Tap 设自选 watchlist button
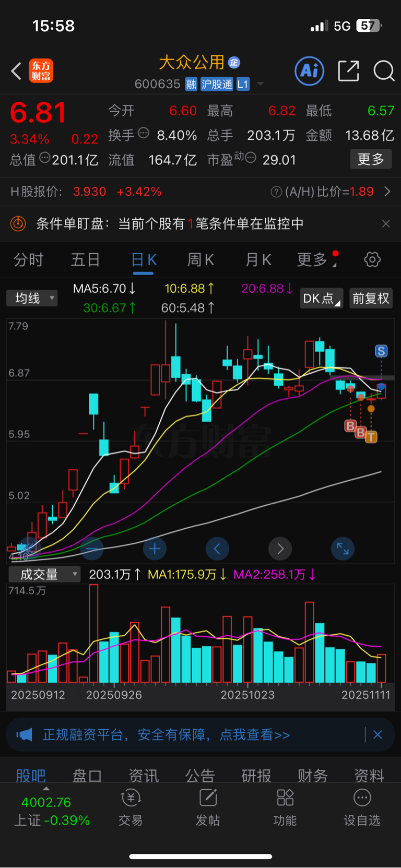401x868 pixels. pyautogui.click(x=362, y=807)
